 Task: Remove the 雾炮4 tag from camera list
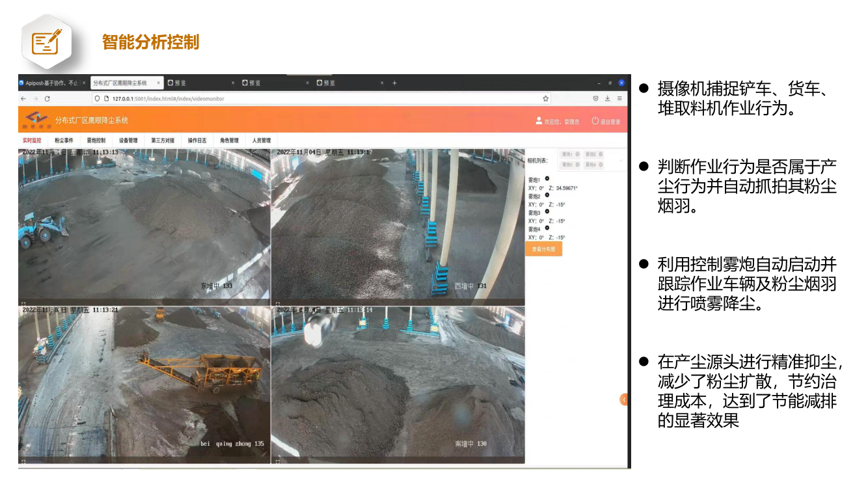601,165
